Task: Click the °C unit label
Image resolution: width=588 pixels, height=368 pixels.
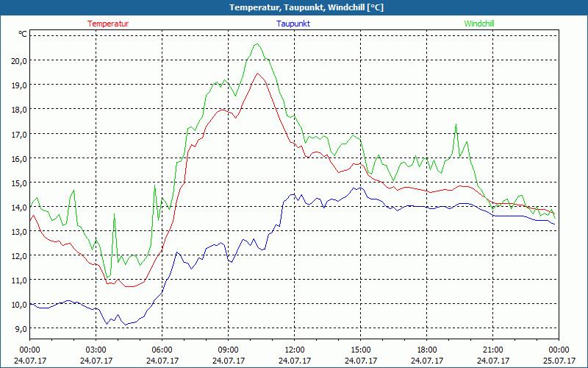Action: click(x=23, y=34)
